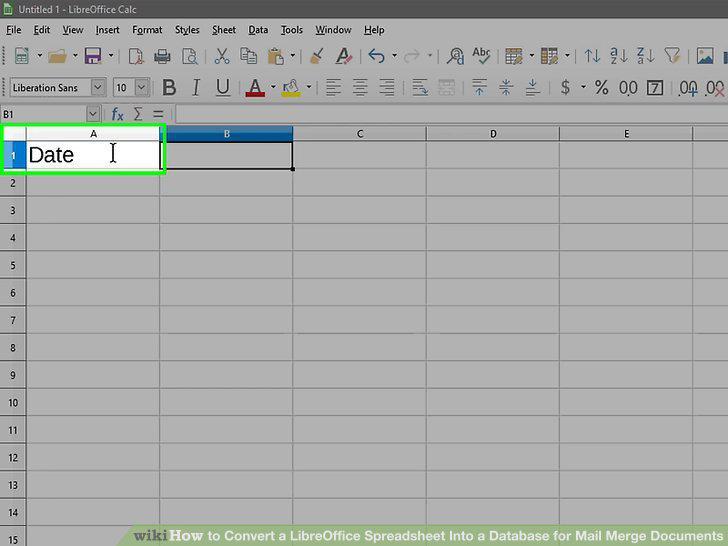The width and height of the screenshot is (728, 546).
Task: Toggle Align Left
Action: coord(333,88)
